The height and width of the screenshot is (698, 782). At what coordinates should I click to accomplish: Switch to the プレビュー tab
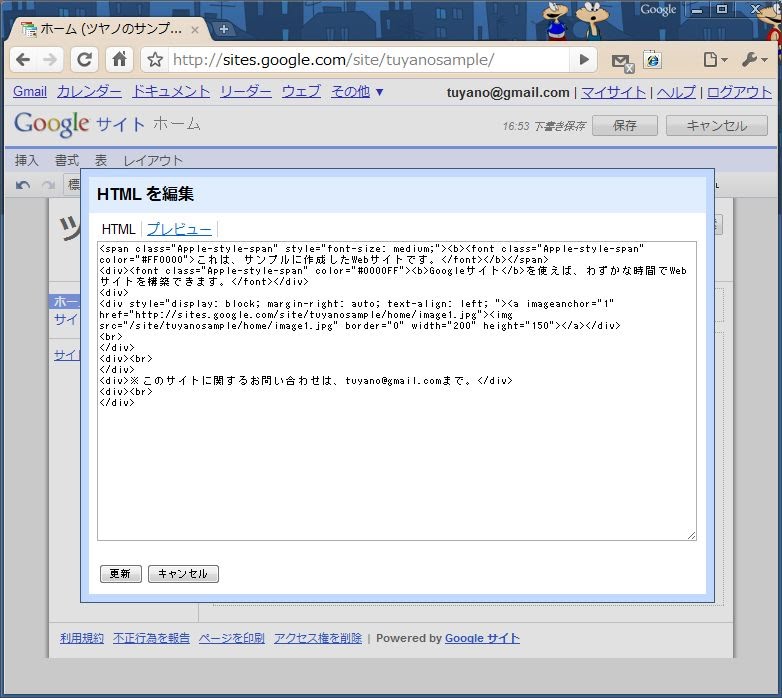(x=179, y=229)
